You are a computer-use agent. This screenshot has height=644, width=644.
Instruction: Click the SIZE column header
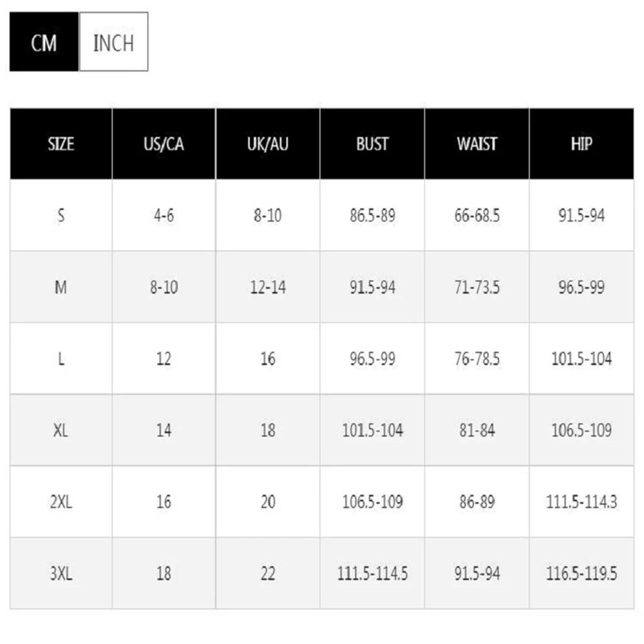[61, 144]
